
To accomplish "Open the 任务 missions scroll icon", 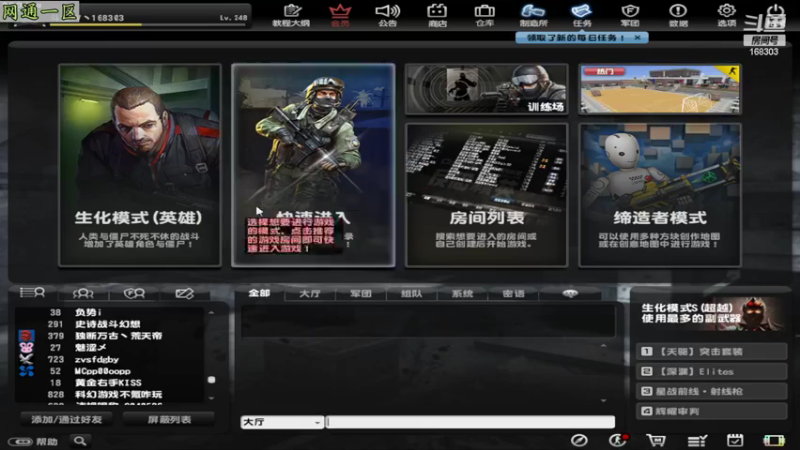I will [x=582, y=15].
